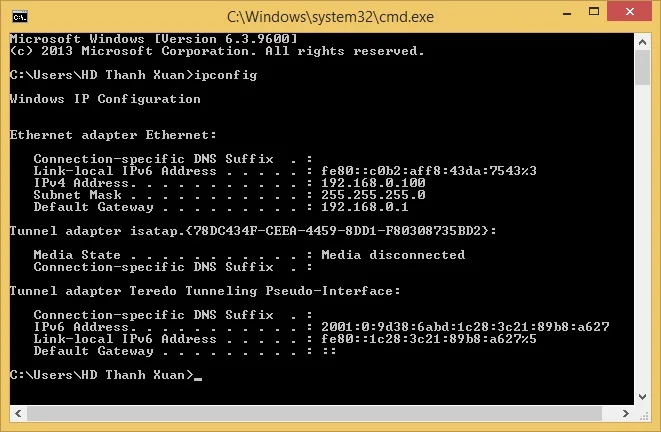Close the cmd.exe window
This screenshot has height=432, width=661.
(630, 11)
